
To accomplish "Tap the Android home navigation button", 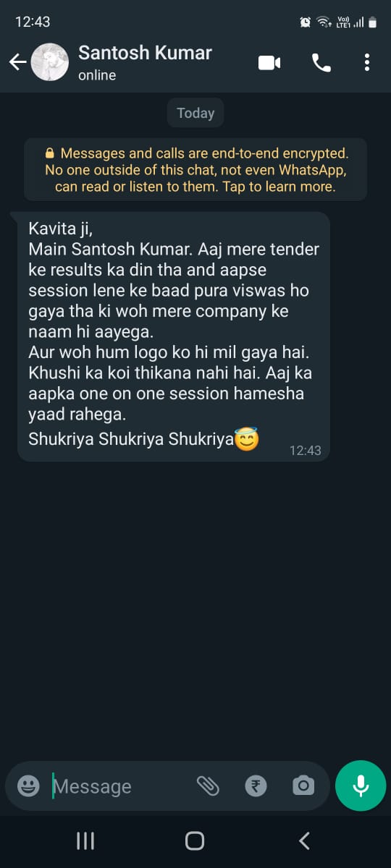I will [195, 841].
